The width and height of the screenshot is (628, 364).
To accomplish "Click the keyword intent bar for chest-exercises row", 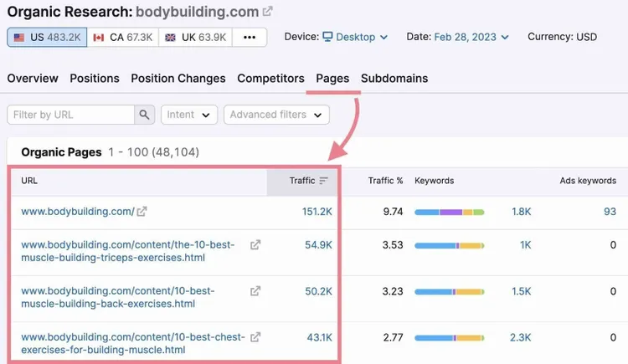I will (450, 338).
